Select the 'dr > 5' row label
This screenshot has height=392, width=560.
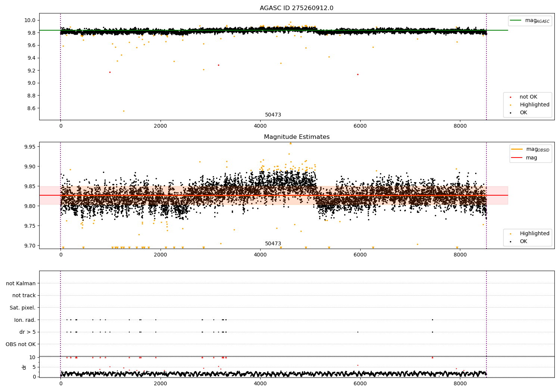28,332
